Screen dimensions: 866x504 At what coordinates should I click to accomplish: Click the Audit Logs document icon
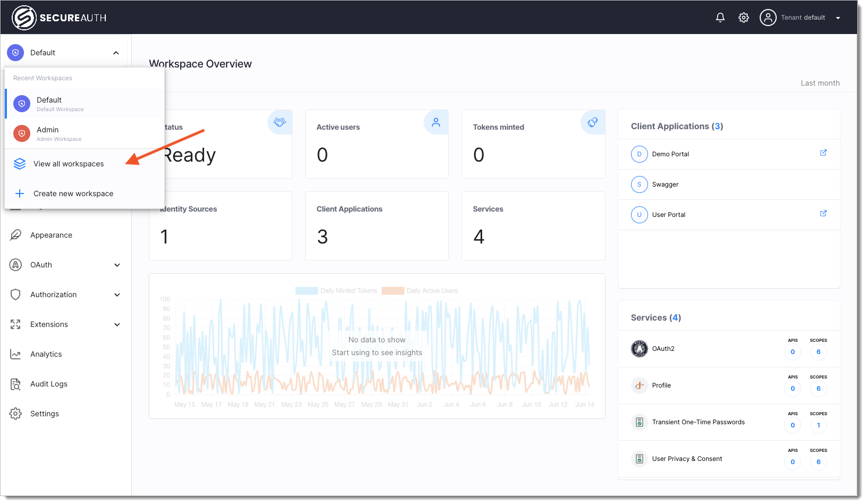(x=15, y=384)
